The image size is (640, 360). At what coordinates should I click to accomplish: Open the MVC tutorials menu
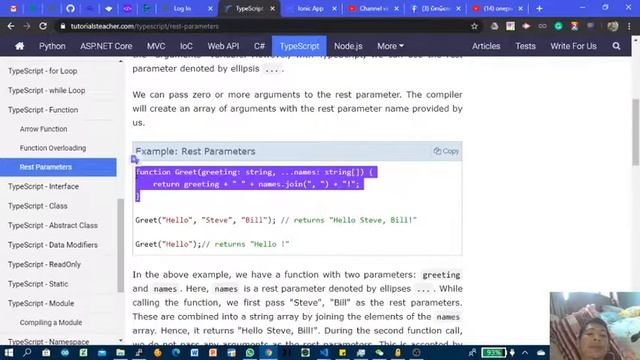[156, 46]
